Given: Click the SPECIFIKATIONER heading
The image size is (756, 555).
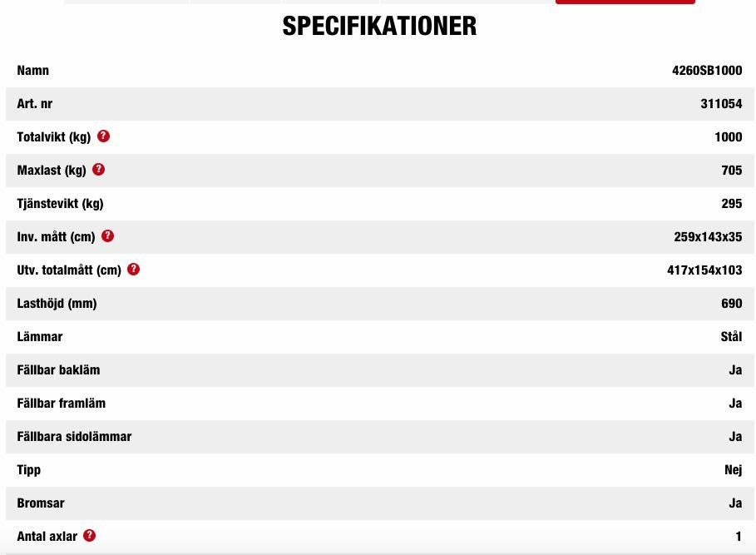Looking at the screenshot, I should tap(379, 26).
